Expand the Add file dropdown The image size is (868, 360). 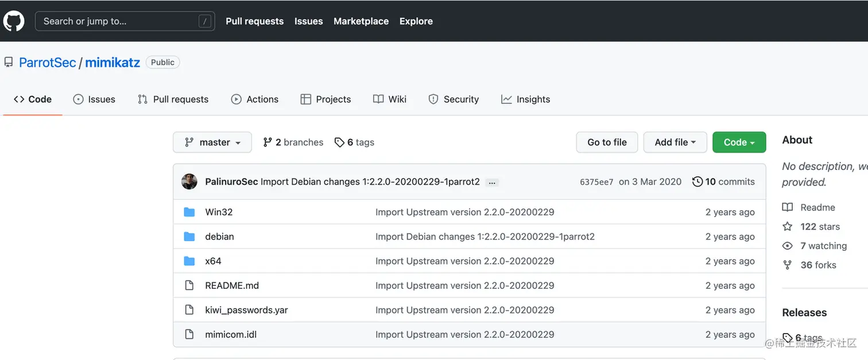[675, 142]
